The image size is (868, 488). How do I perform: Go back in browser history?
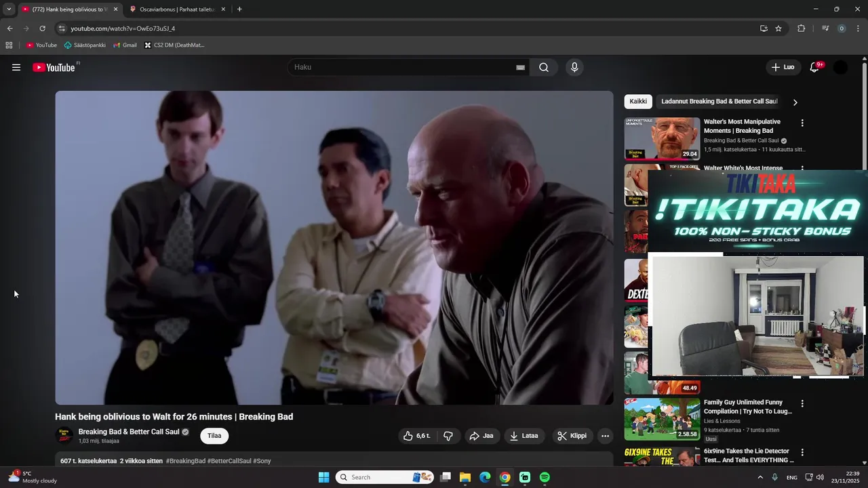coord(9,28)
